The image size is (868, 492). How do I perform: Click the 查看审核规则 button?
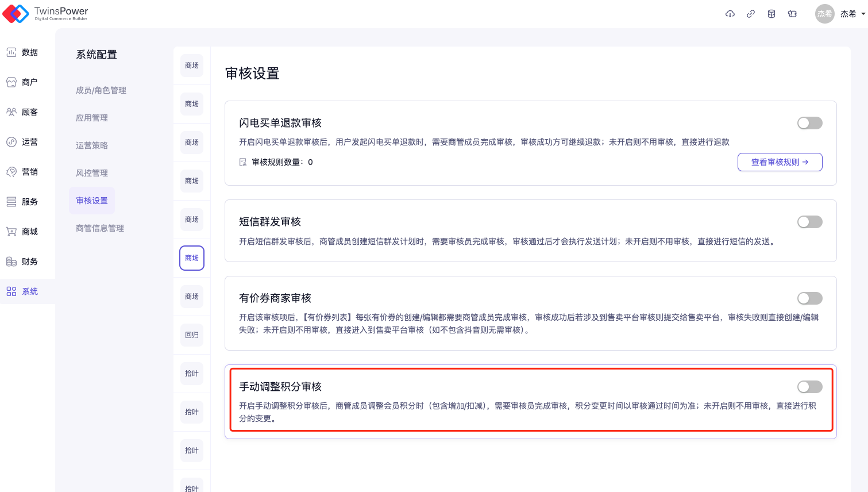point(780,162)
